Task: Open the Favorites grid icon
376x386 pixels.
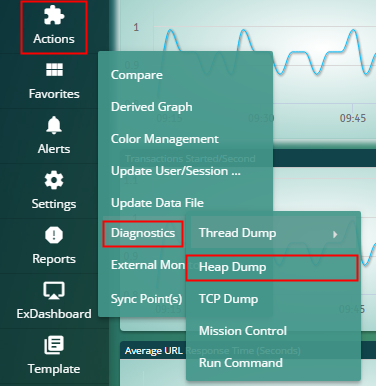Action: [x=54, y=70]
